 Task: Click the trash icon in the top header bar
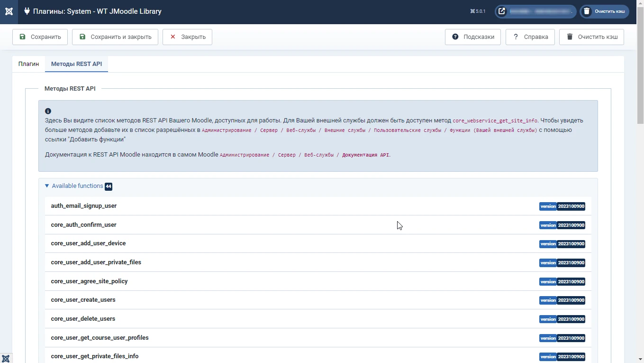click(x=587, y=11)
